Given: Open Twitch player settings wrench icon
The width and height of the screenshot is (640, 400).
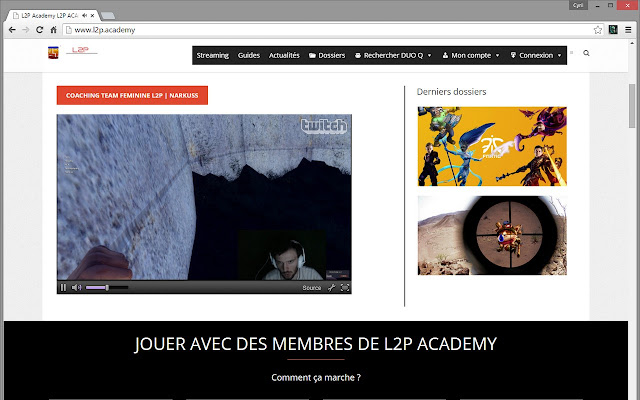Looking at the screenshot, I should [x=331, y=288].
